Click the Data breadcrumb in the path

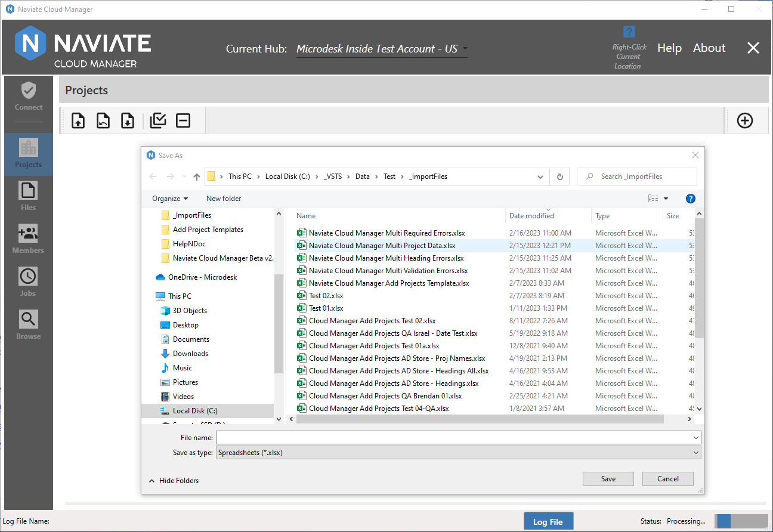click(363, 177)
